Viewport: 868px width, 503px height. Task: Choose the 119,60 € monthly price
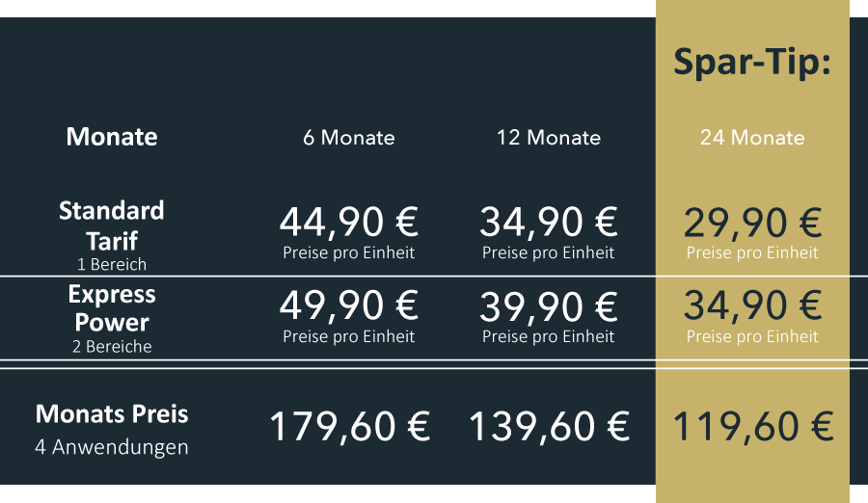[753, 427]
